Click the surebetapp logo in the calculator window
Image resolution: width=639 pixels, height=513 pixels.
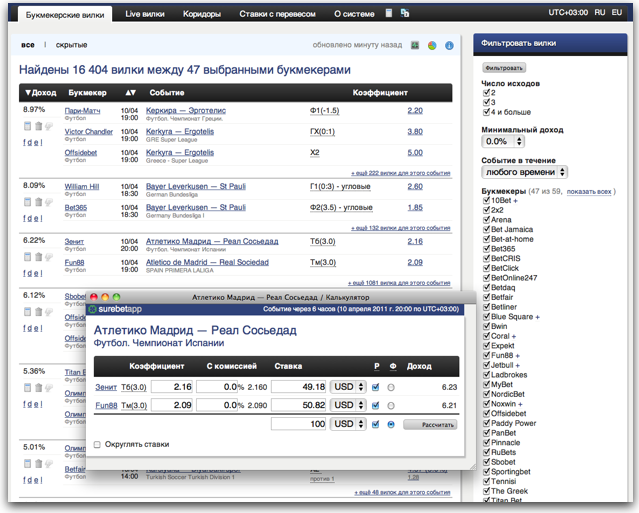115,309
